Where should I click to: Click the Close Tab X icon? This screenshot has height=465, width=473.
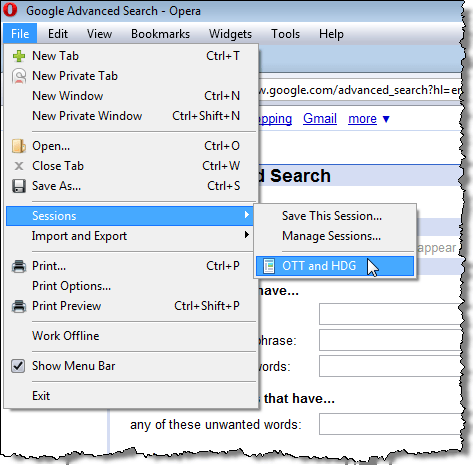[19, 166]
